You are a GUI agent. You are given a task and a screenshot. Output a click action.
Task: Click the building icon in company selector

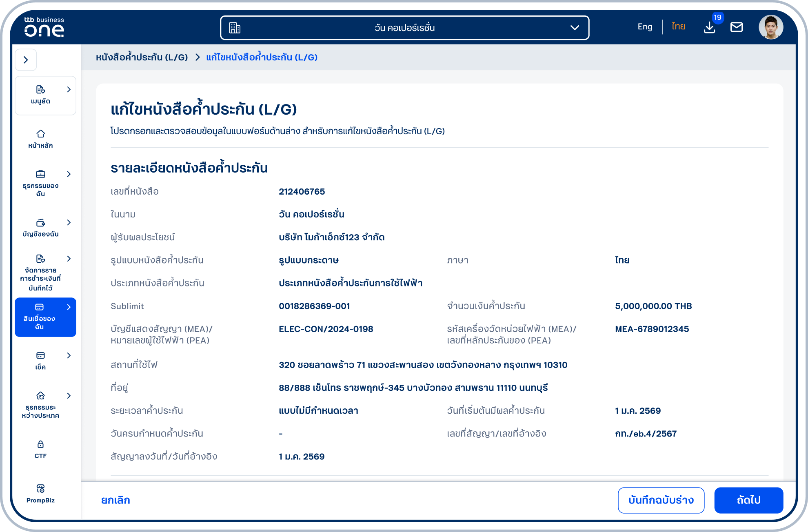click(235, 28)
